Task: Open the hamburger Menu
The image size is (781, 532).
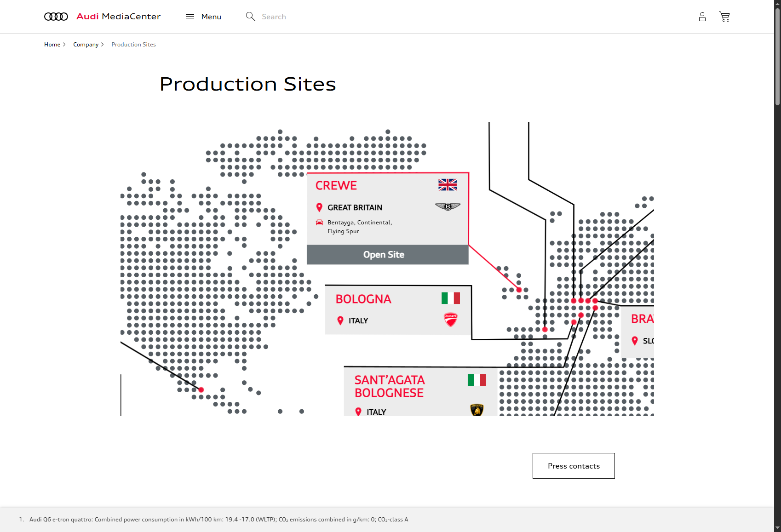Action: [203, 17]
